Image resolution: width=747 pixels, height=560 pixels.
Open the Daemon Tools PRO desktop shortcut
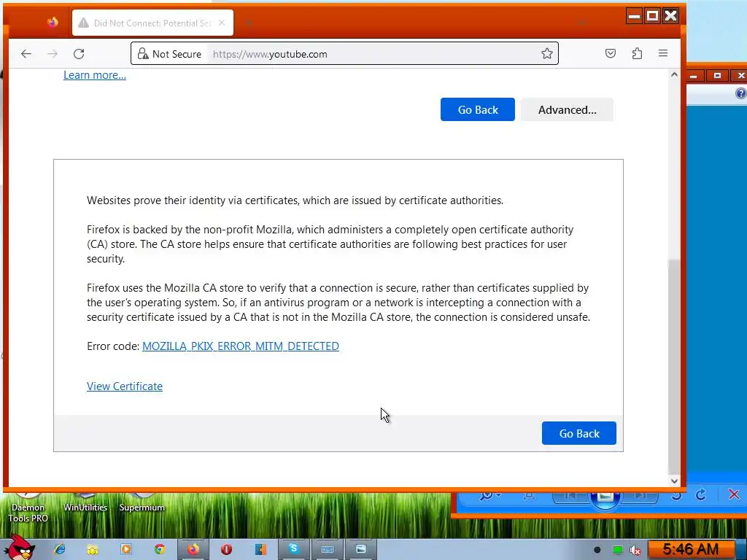pyautogui.click(x=28, y=507)
